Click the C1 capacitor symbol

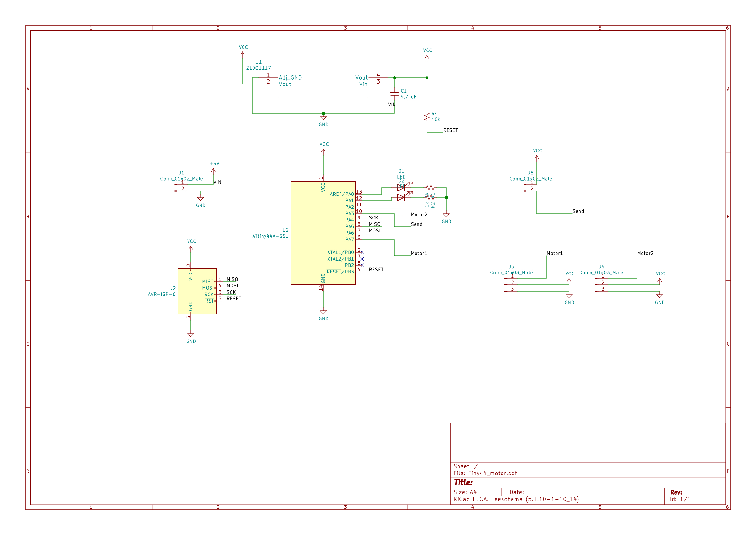(x=394, y=94)
